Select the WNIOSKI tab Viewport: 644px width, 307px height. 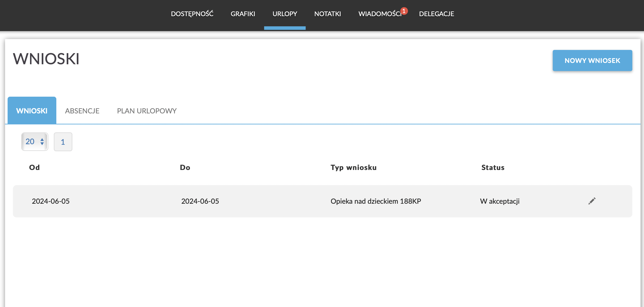coord(32,111)
